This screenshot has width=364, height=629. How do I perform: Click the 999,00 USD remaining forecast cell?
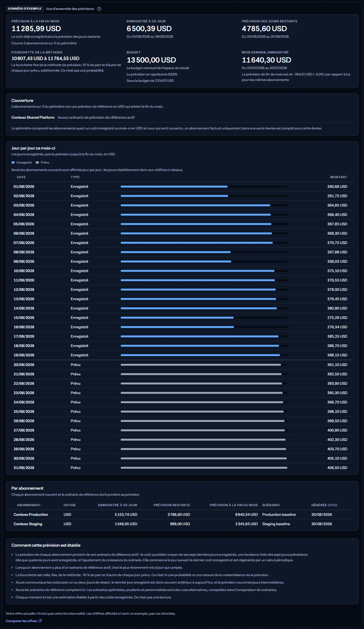pos(180,524)
